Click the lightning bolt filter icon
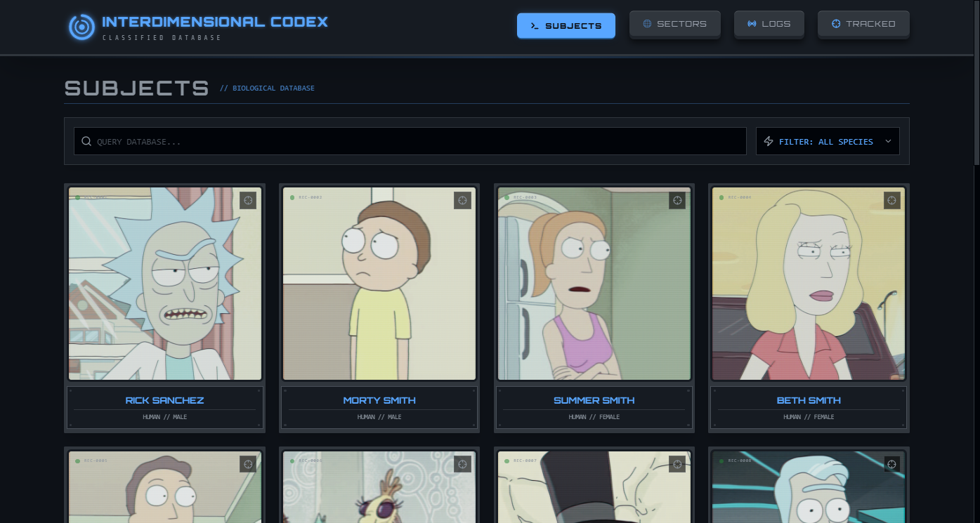 (x=769, y=141)
